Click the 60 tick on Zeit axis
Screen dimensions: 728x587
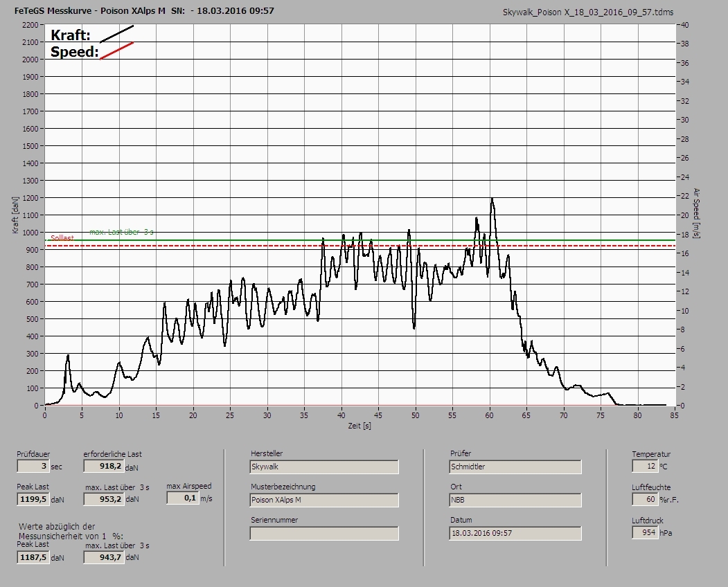[489, 415]
